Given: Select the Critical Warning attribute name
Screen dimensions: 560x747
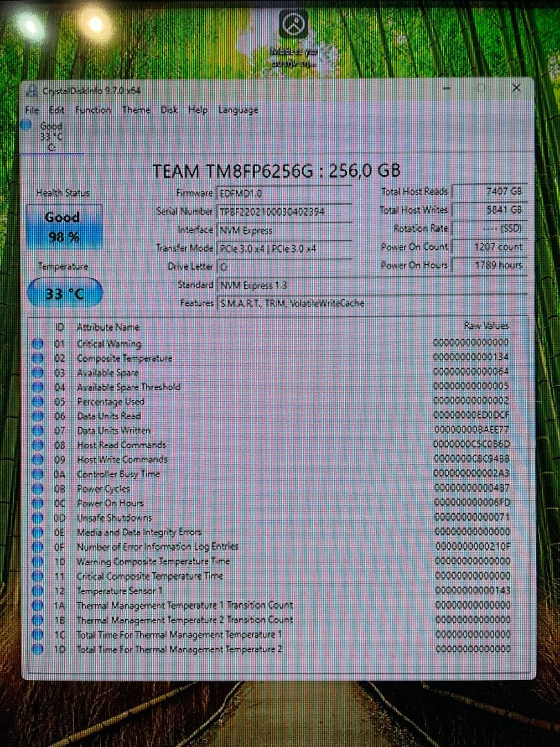Looking at the screenshot, I should point(109,344).
